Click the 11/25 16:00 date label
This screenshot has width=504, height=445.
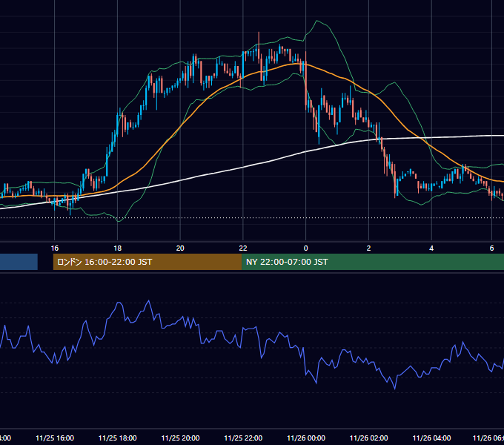point(55,438)
